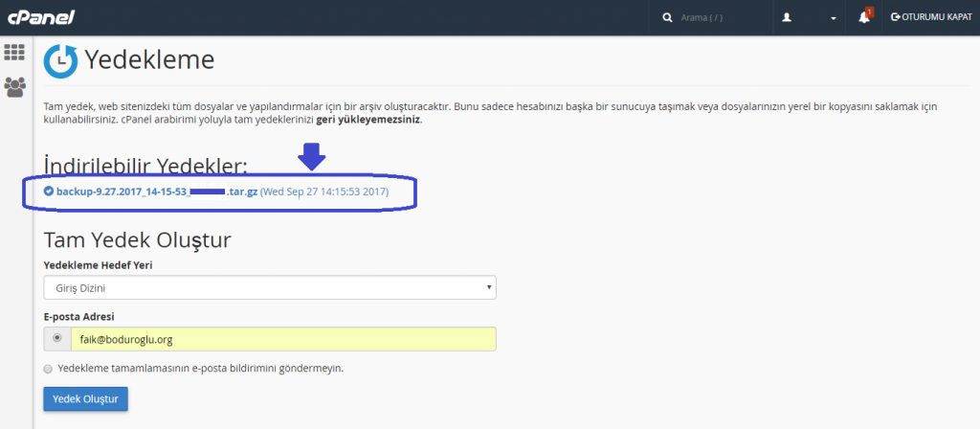Click the Yedekleme Hedef Yeri dropdown arrow
Screen dimensions: 980x429
(x=489, y=286)
